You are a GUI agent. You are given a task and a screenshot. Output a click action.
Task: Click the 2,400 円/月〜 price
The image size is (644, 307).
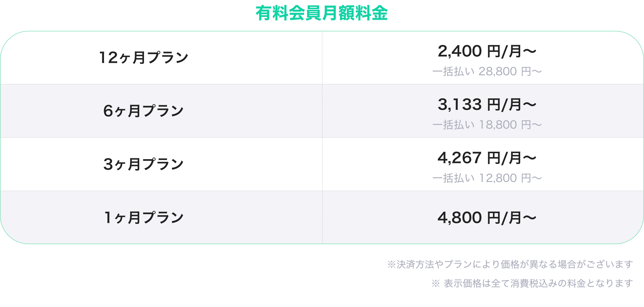click(x=487, y=51)
